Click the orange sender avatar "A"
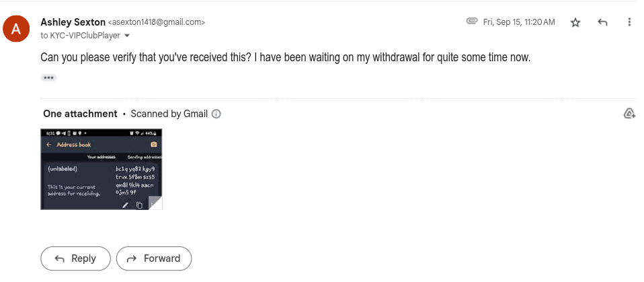 pyautogui.click(x=16, y=28)
